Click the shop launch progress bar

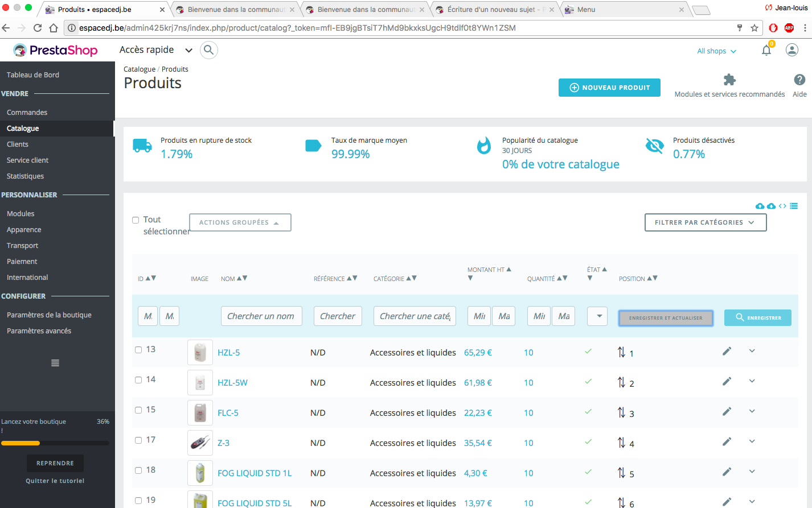tap(55, 443)
